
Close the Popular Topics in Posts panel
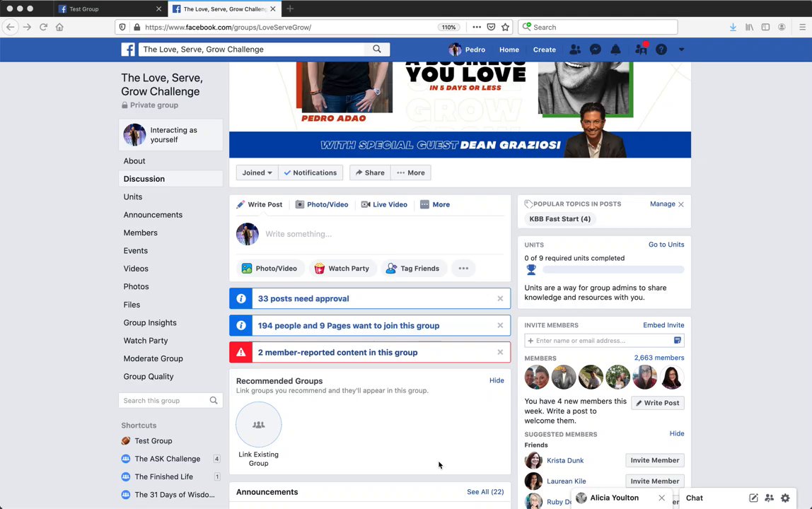[x=681, y=204]
